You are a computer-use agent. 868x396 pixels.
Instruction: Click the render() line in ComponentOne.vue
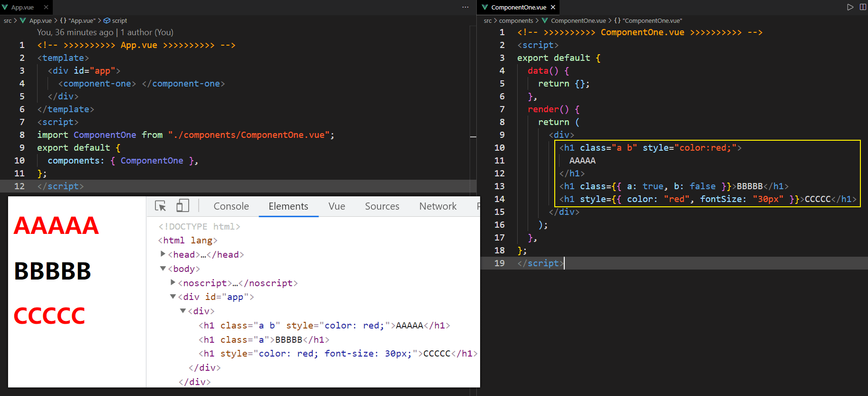click(554, 109)
